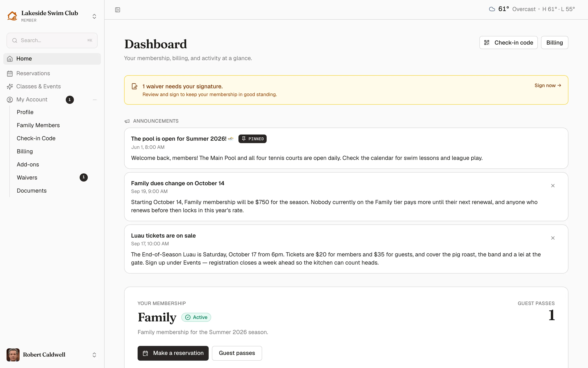Collapse the sidebar with the panel toggle icon
Screen dimensions: 588x368
tap(118, 10)
